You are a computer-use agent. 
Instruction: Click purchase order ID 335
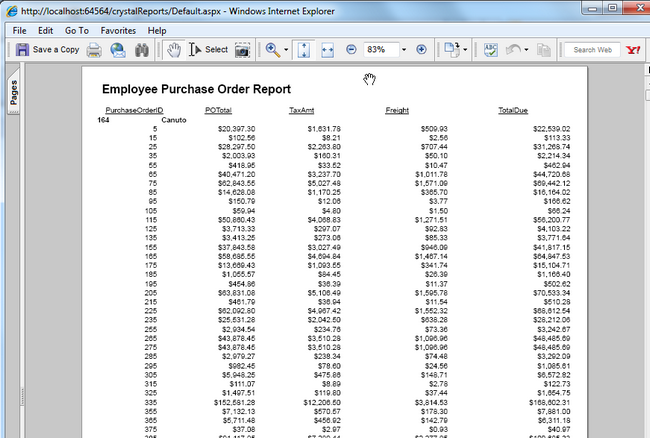[151, 402]
